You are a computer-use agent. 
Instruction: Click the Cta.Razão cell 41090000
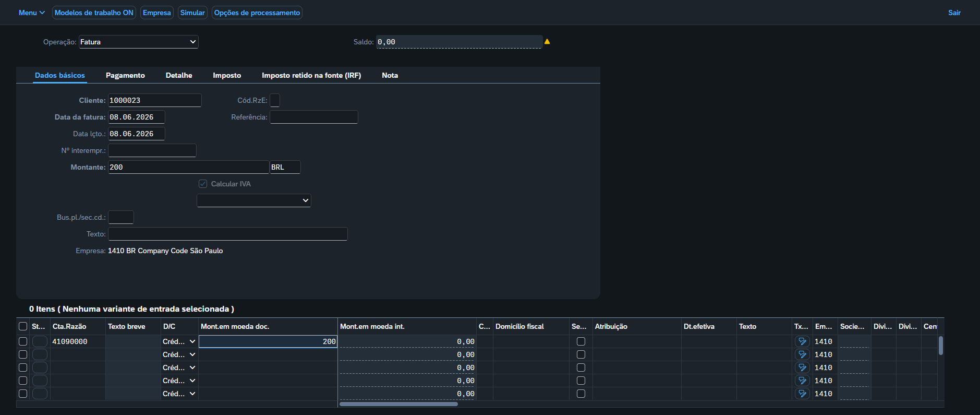point(78,341)
